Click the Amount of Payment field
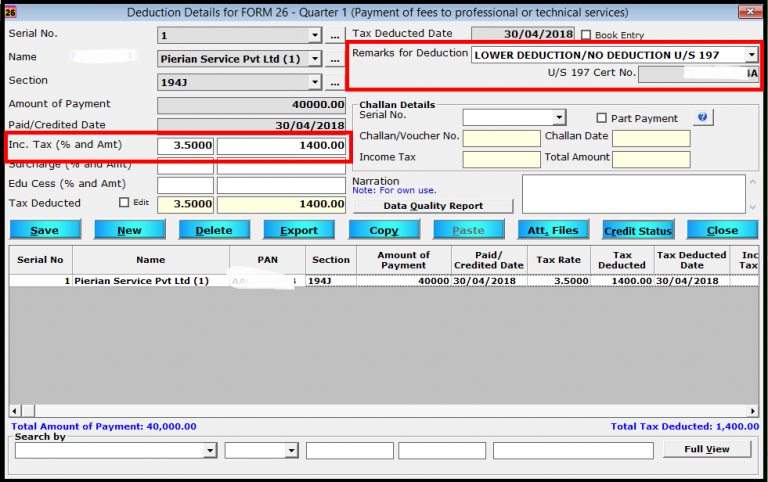This screenshot has height=482, width=768. (251, 105)
